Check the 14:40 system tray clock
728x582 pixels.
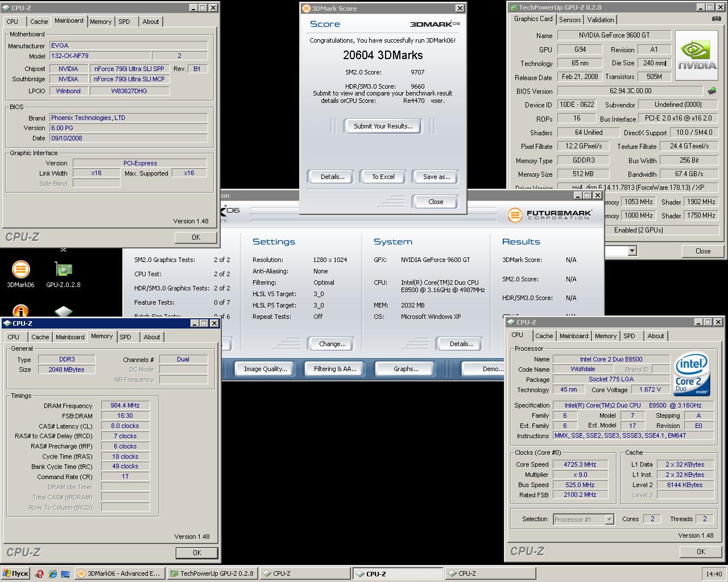tap(714, 574)
